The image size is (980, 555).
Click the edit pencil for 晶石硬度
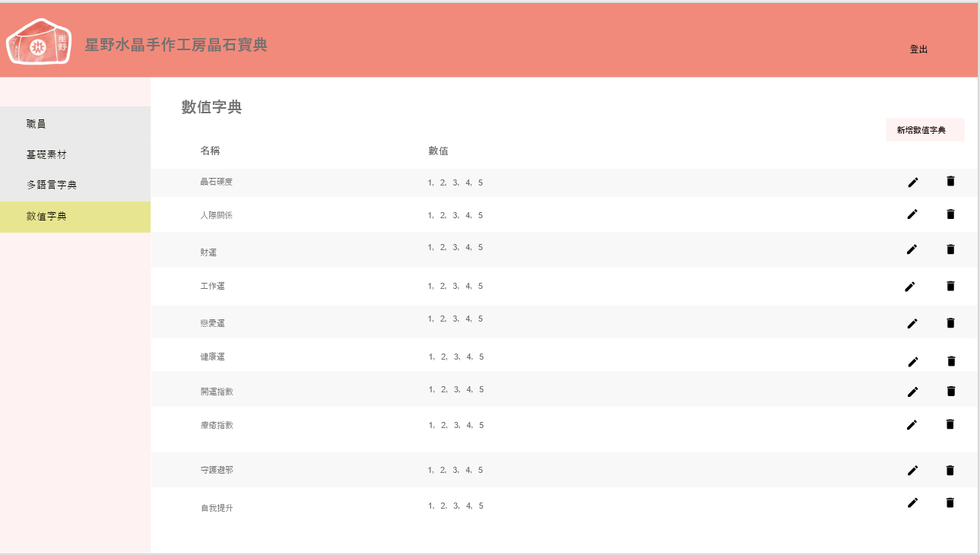[x=912, y=182]
